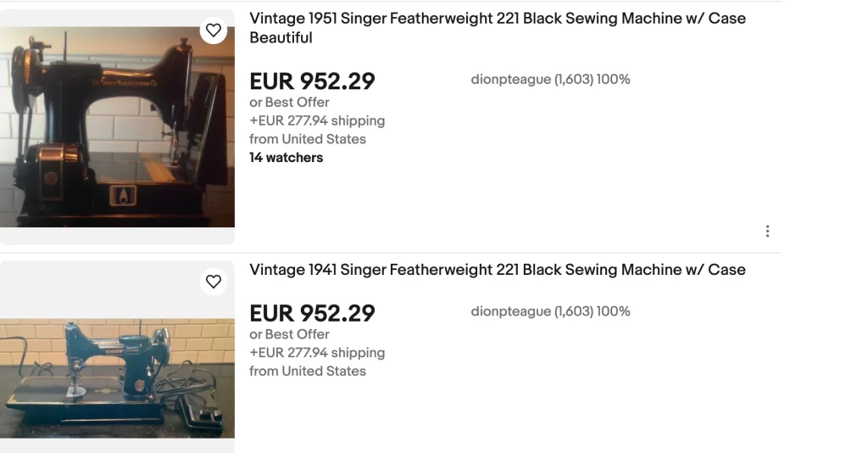Image resolution: width=868 pixels, height=453 pixels.
Task: Click "from United States" on 1951 listing
Action: tap(308, 139)
